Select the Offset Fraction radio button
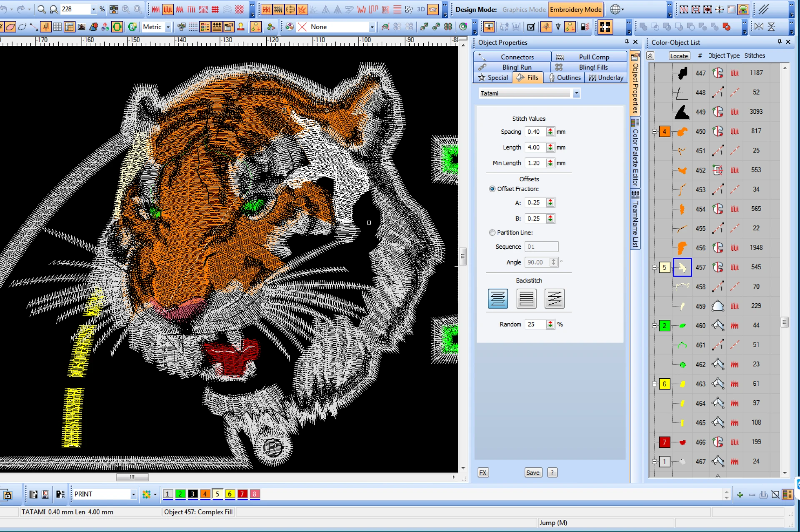This screenshot has width=800, height=532. 492,189
